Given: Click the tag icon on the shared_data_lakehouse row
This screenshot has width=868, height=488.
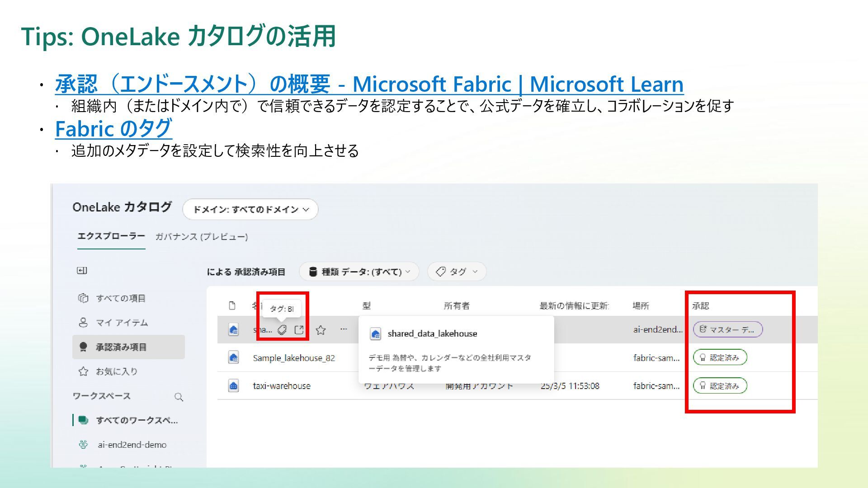Looking at the screenshot, I should [282, 330].
